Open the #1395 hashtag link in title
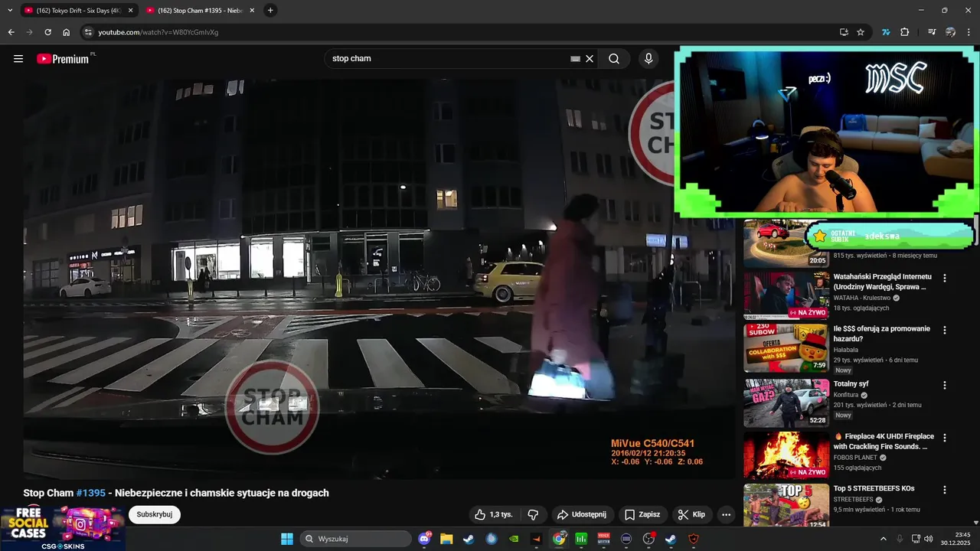The height and width of the screenshot is (551, 980). [x=91, y=493]
